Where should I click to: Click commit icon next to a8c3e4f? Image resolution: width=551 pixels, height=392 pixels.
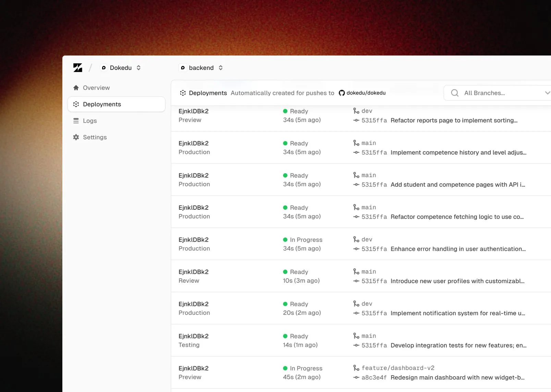[x=356, y=378]
